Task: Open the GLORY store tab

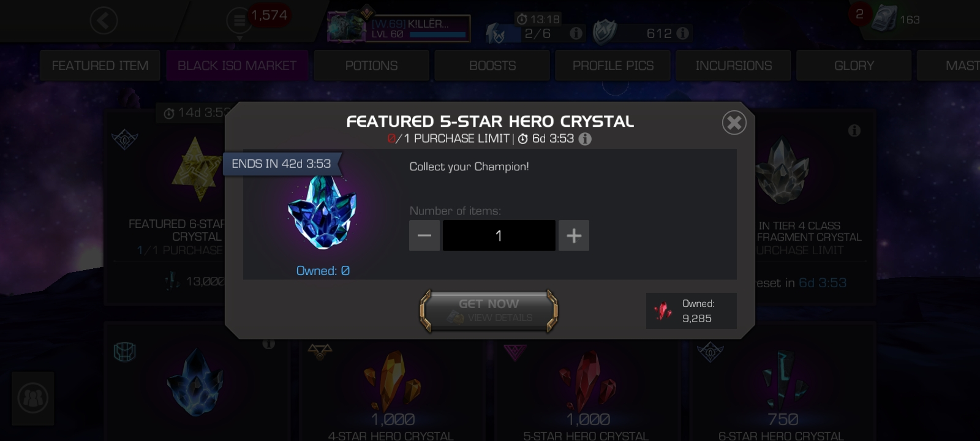Action: [x=854, y=66]
